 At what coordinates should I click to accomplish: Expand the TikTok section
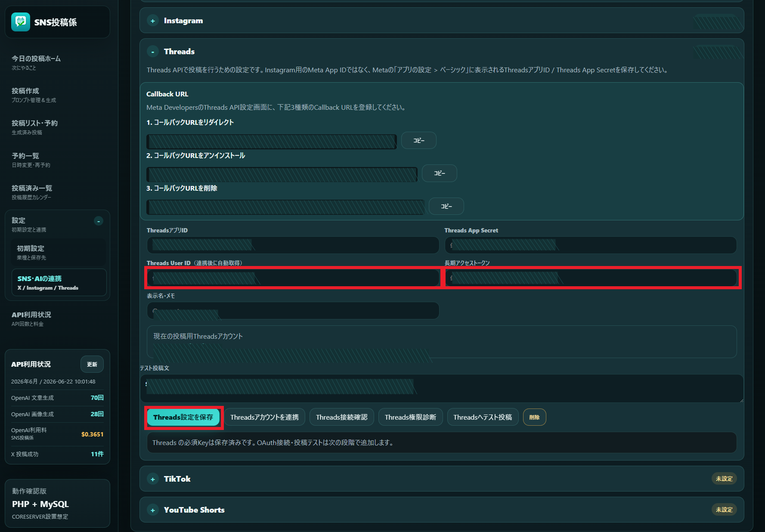(x=152, y=479)
